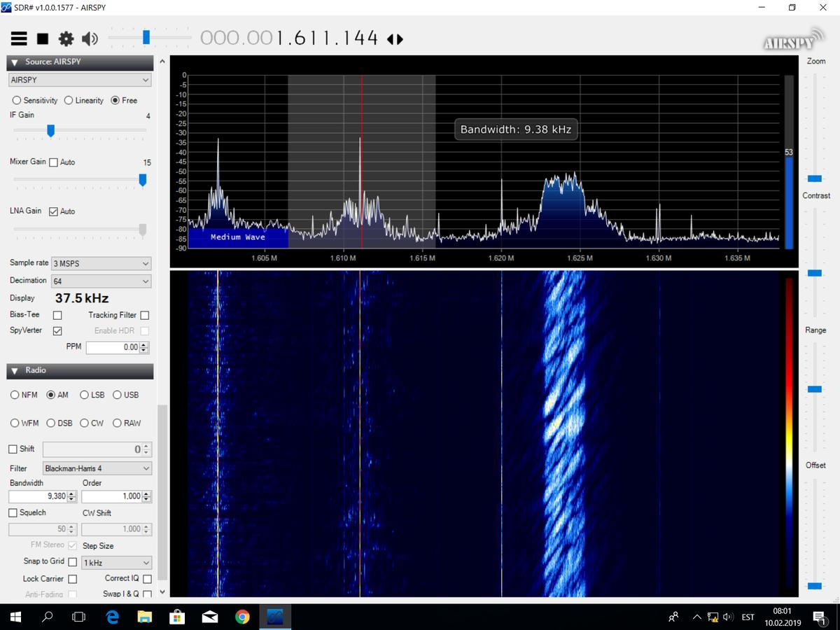This screenshot has height=630, width=840.
Task: Collapse the Radio panel
Action: [15, 370]
